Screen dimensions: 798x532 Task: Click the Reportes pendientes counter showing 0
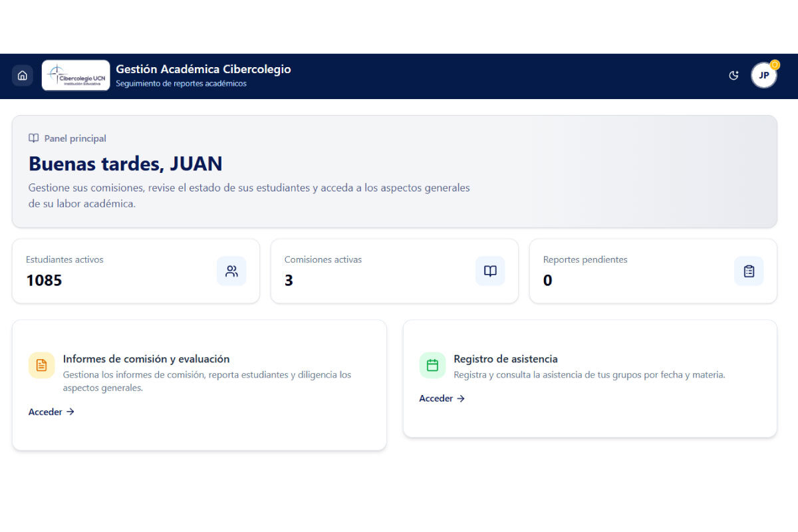pos(547,280)
